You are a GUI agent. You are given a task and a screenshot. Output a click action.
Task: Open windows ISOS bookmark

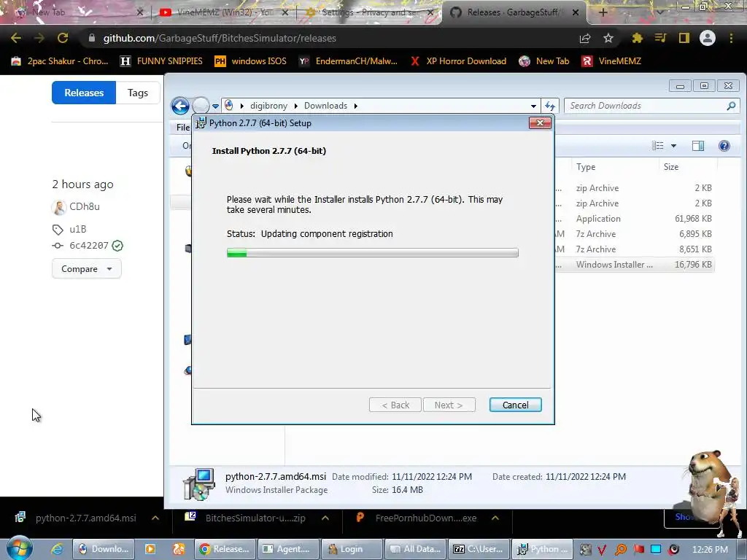(x=251, y=61)
